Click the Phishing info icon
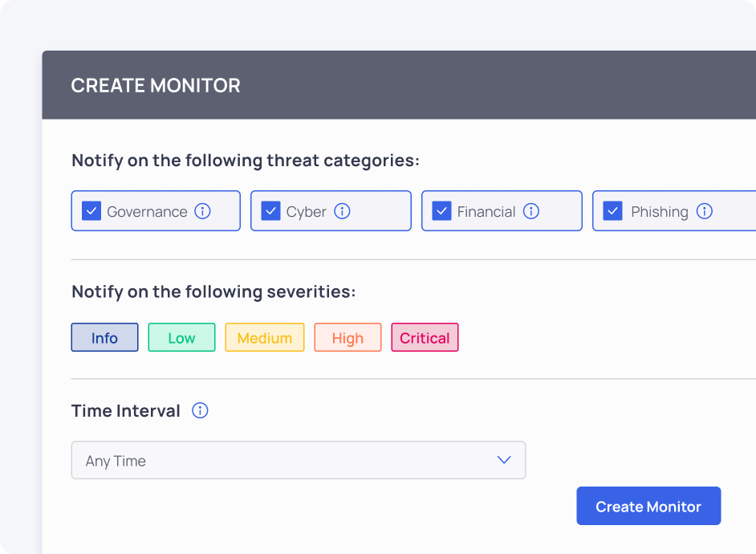The image size is (756, 554). (705, 211)
